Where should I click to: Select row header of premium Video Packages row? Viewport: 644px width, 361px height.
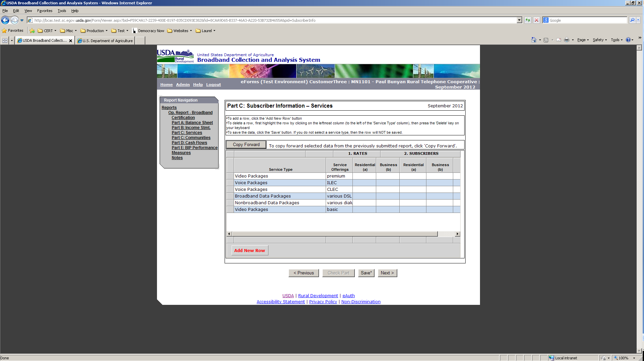(230, 176)
